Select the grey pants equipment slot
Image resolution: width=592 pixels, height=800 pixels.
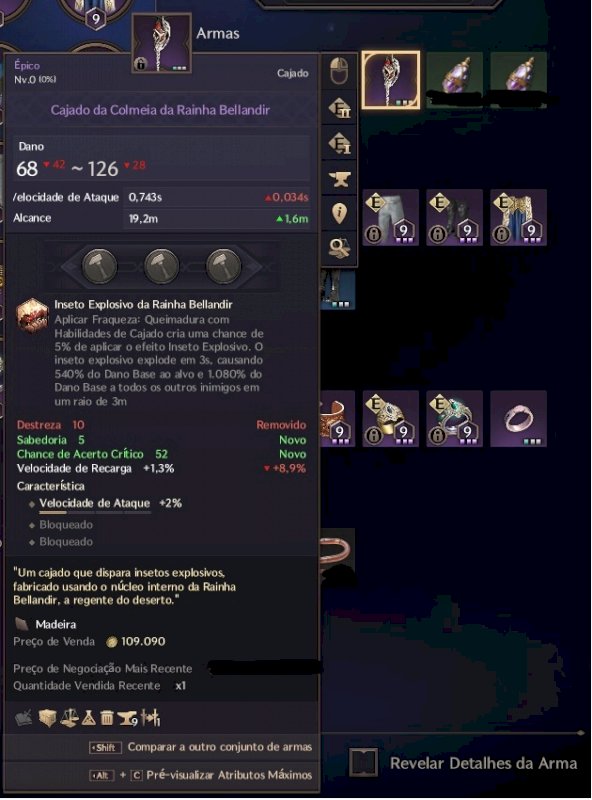click(x=391, y=217)
